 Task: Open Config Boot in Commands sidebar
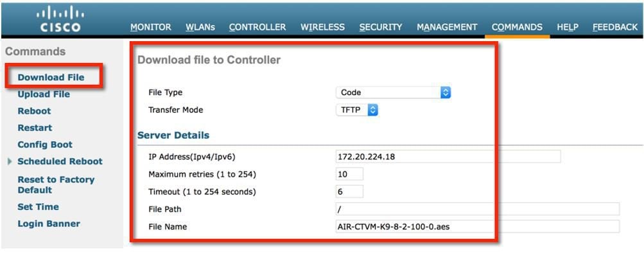tap(45, 145)
